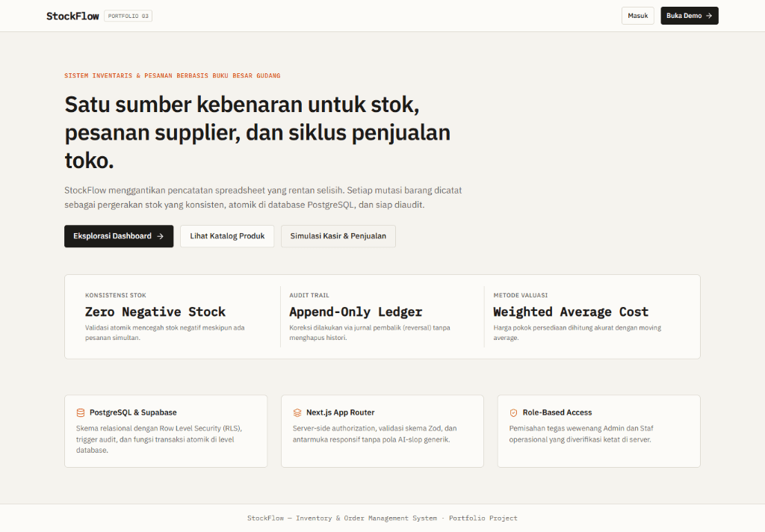Click the Harga pokok persediaan description
765x532 pixels.
pos(577,332)
